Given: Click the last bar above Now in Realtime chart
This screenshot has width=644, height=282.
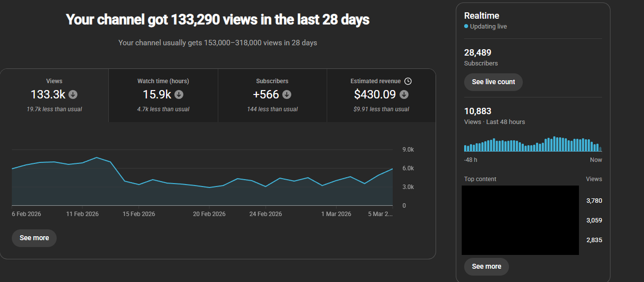Looking at the screenshot, I should pyautogui.click(x=600, y=149).
